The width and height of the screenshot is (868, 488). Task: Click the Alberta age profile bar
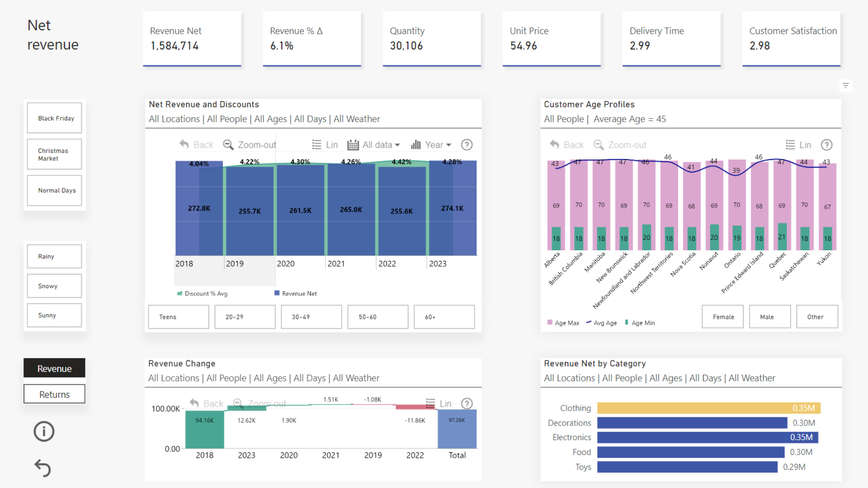(x=556, y=206)
